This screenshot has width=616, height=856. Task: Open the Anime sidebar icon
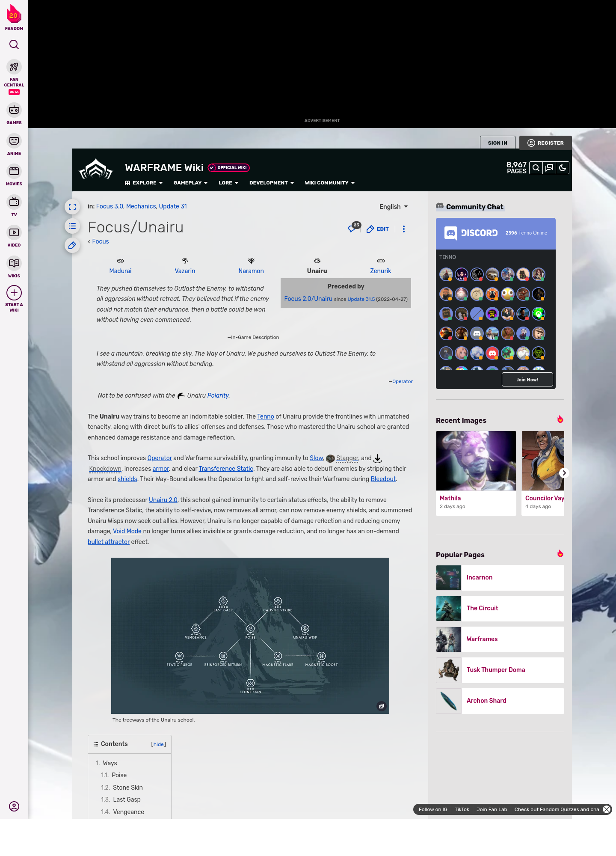(14, 141)
